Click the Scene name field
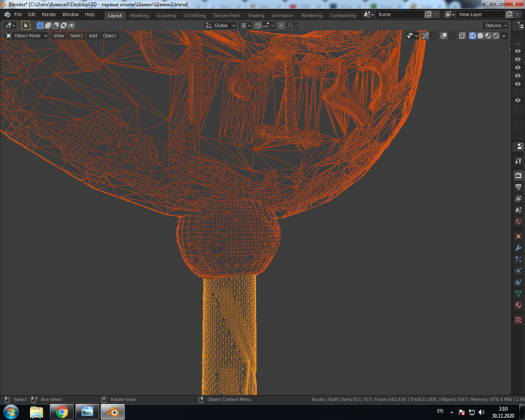525x420 pixels. (x=401, y=14)
